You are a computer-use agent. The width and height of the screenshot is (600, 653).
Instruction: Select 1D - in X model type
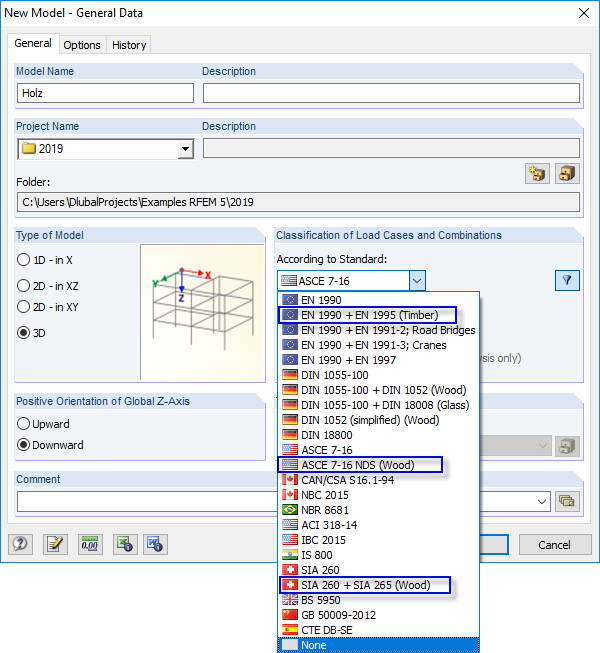[x=45, y=260]
